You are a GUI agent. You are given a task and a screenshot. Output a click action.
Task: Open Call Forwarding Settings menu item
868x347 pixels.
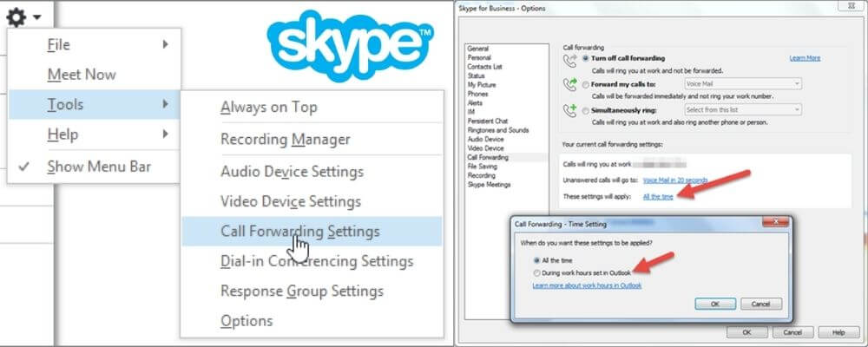pos(299,232)
